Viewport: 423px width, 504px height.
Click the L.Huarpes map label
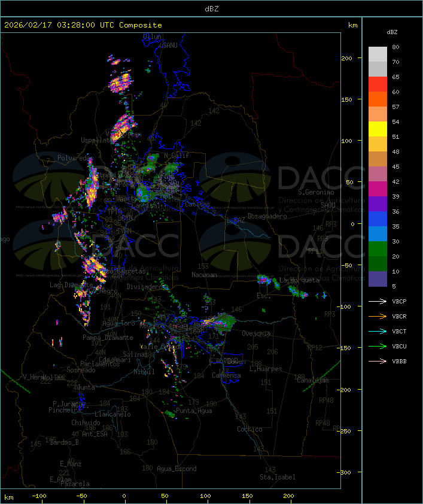coord(266,369)
